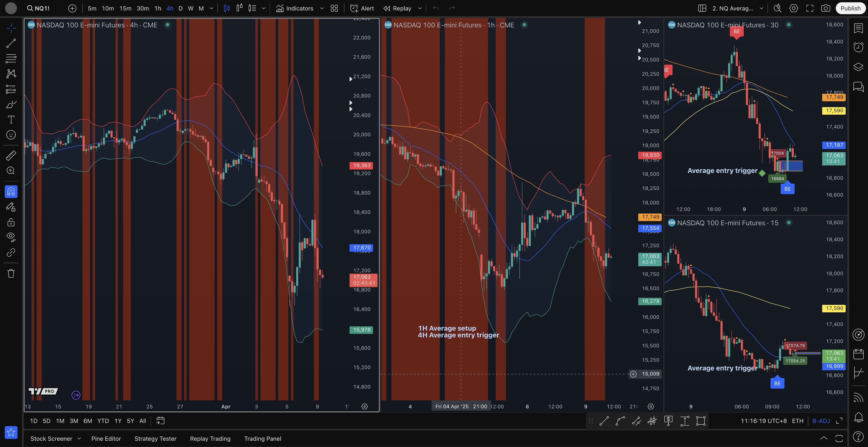Viewport: 868px width, 447px height.
Task: Expand the timeframe intervals dropdown arrow
Action: click(x=211, y=8)
